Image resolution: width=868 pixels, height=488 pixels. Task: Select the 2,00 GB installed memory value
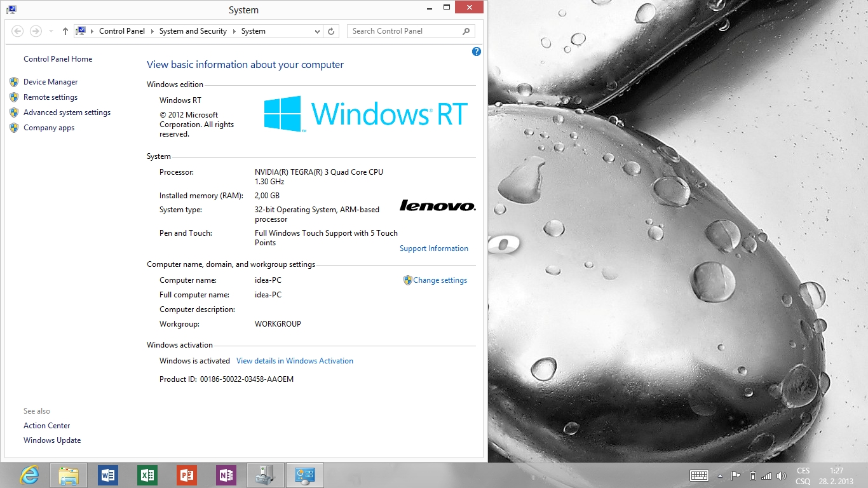267,196
